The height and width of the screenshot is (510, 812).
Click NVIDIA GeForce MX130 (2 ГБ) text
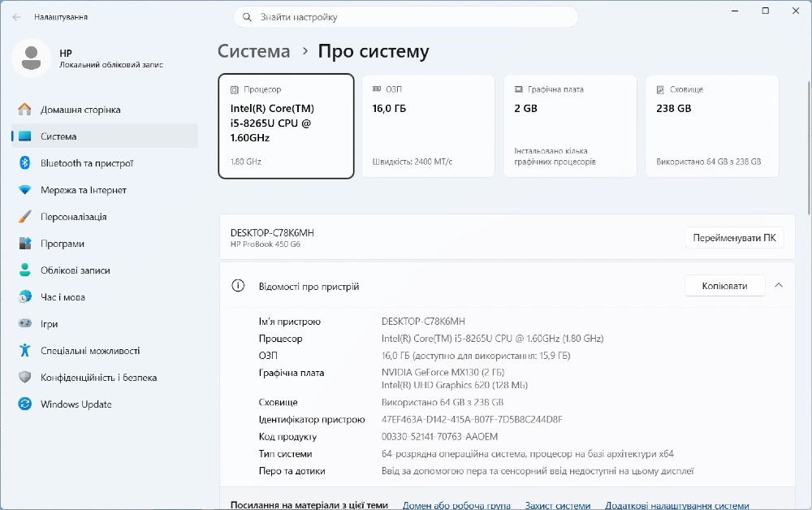tap(443, 372)
